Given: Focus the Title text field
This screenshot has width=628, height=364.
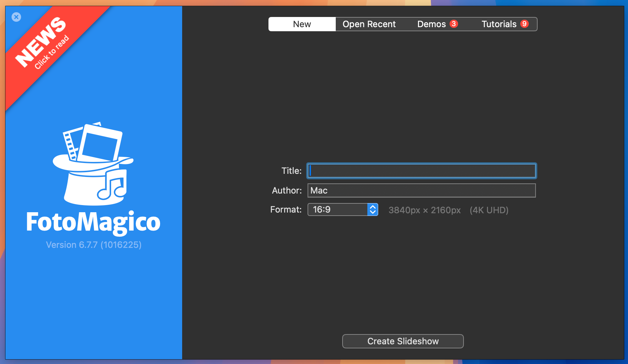Looking at the screenshot, I should [421, 171].
